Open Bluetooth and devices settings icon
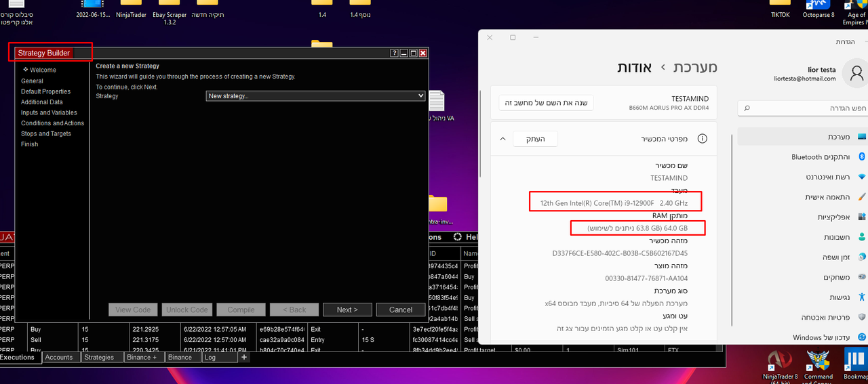 pyautogui.click(x=863, y=156)
